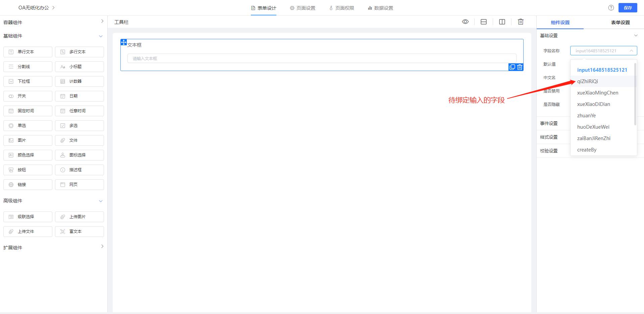Screen dimensions: 644x314
Task: Add the 上传图片 component
Action: click(x=79, y=217)
